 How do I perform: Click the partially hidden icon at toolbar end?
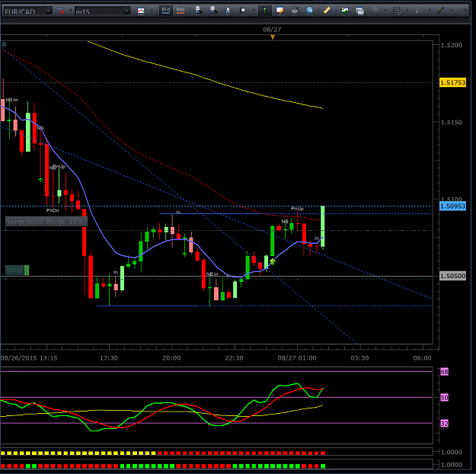click(x=465, y=11)
